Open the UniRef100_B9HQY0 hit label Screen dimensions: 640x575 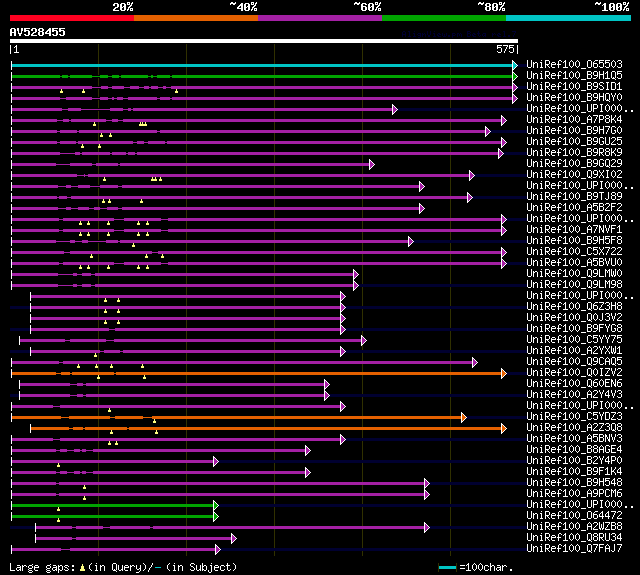point(574,98)
